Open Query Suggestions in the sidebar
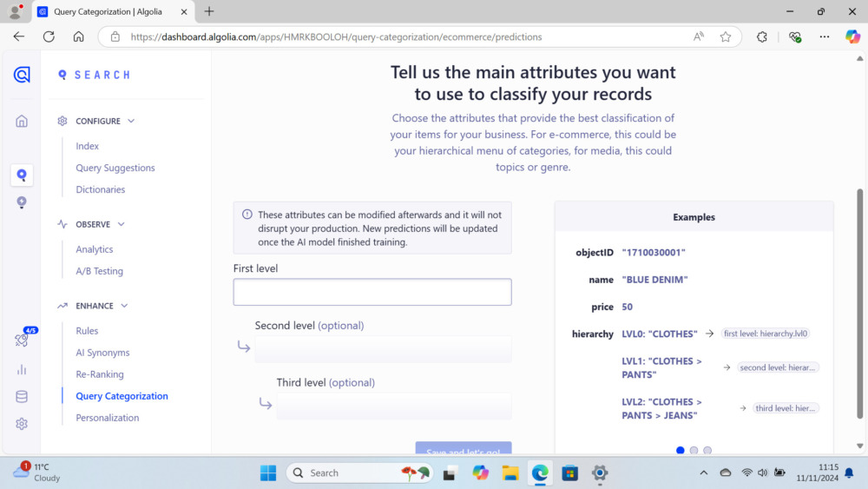 tap(115, 168)
